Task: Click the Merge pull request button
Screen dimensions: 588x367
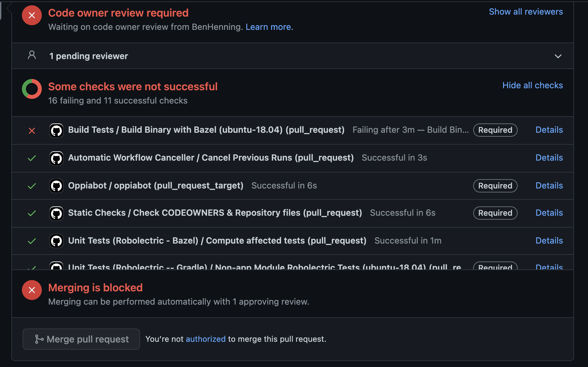Action: pyautogui.click(x=81, y=339)
